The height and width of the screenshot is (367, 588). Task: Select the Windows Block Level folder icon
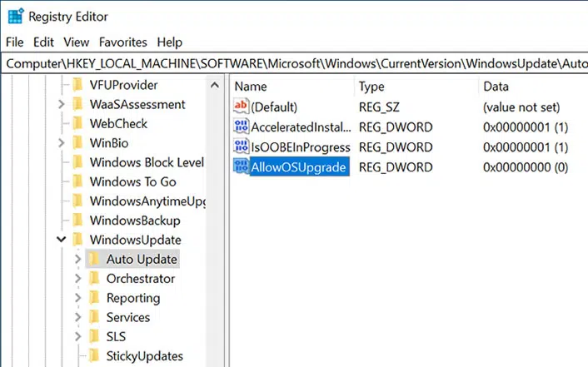77,162
